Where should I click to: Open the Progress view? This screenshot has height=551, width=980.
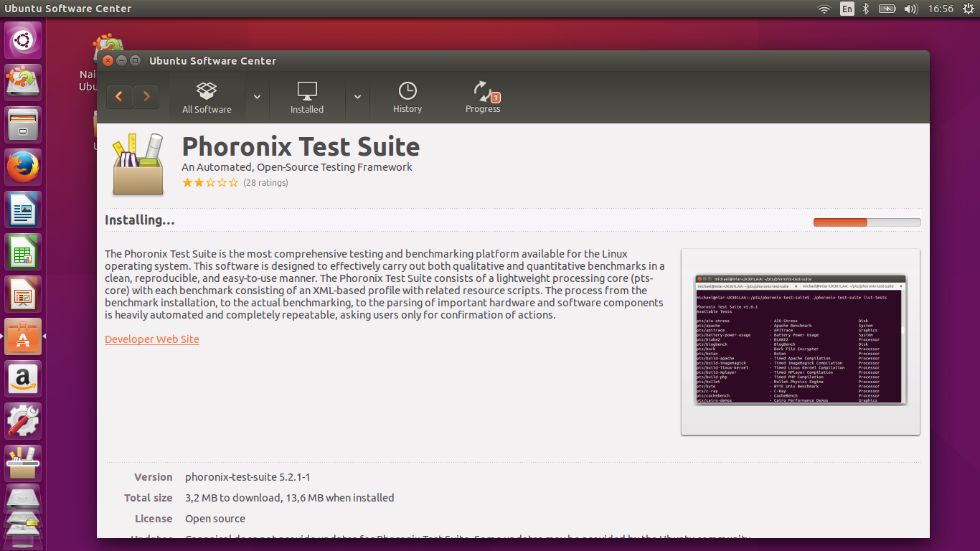click(483, 98)
